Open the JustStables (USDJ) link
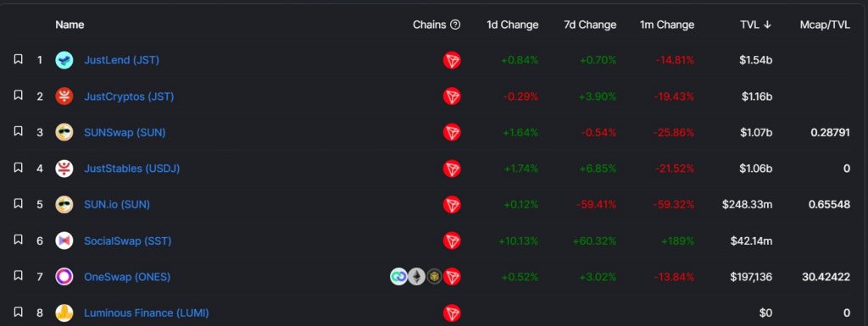This screenshot has width=868, height=326. pyautogui.click(x=131, y=169)
